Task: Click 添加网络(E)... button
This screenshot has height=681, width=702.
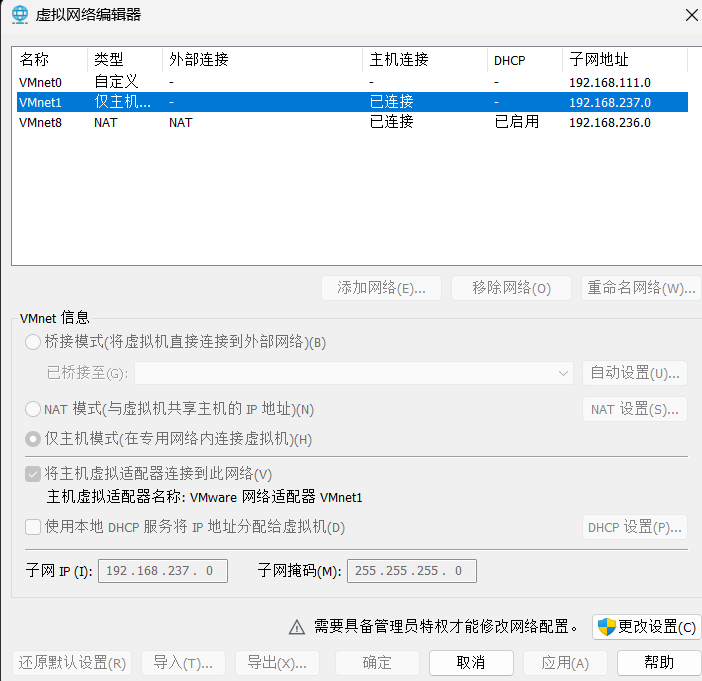Action: [x=381, y=288]
